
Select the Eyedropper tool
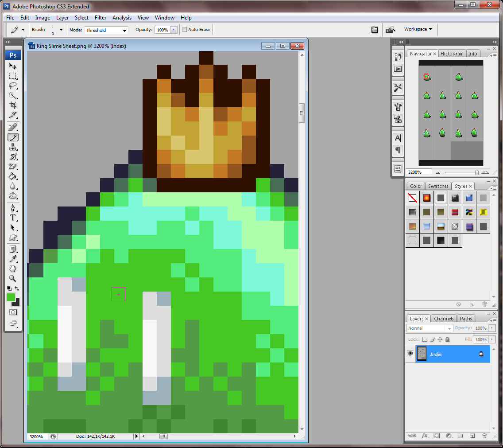[13, 259]
